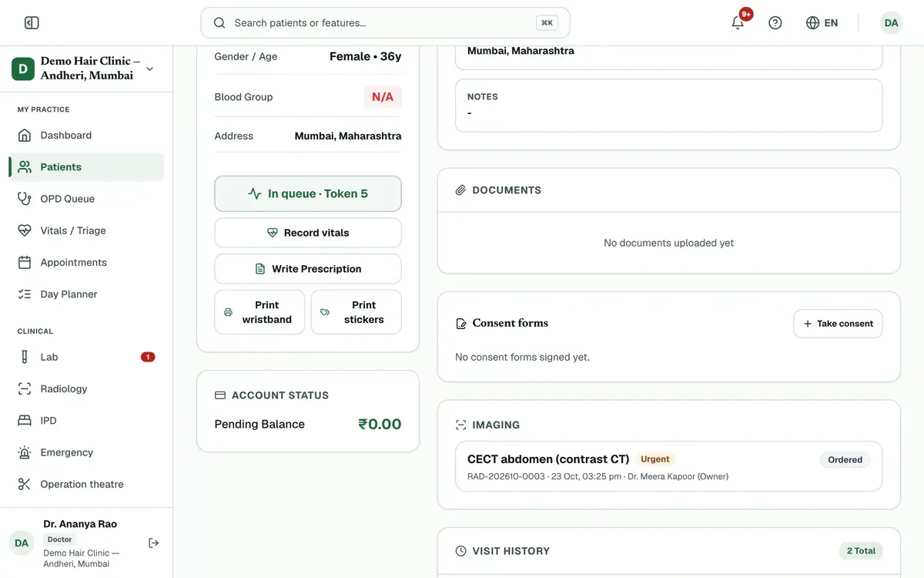Click Write Prescription
Viewport: 924px width, 578px height.
[x=308, y=269]
